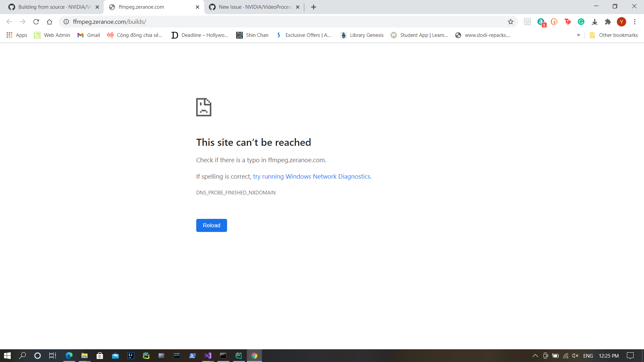This screenshot has width=644, height=362.
Task: Open a new tab with plus button
Action: (x=314, y=7)
